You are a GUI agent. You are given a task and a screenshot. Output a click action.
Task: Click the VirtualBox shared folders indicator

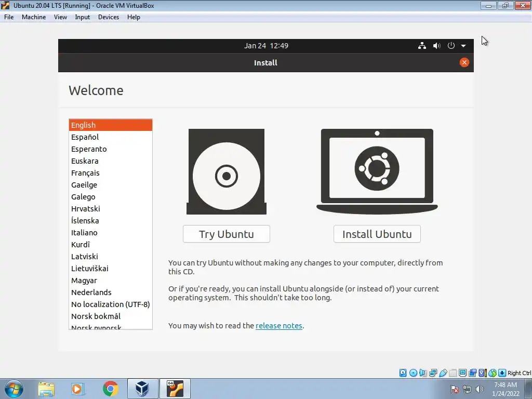coord(453,373)
